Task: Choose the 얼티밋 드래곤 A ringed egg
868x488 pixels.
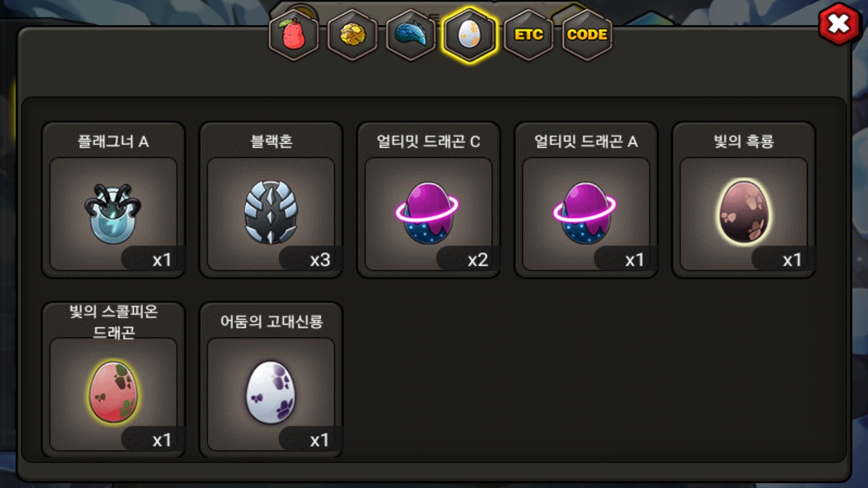Action: coord(585,212)
